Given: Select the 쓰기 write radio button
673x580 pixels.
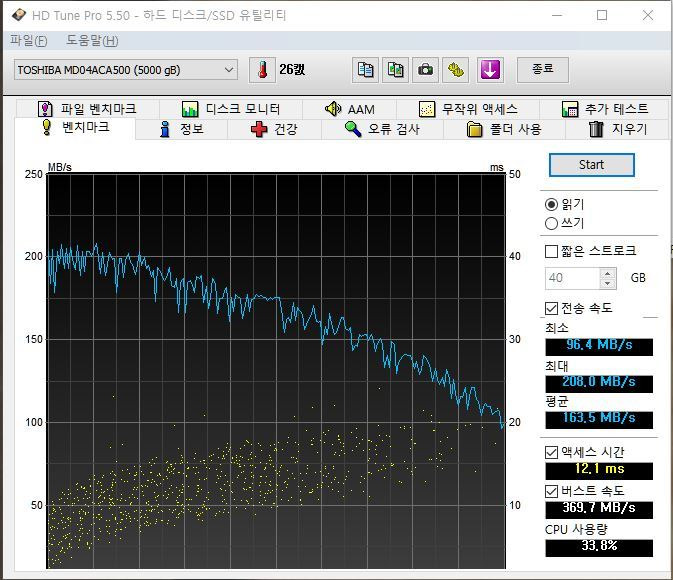Looking at the screenshot, I should coord(552,223).
